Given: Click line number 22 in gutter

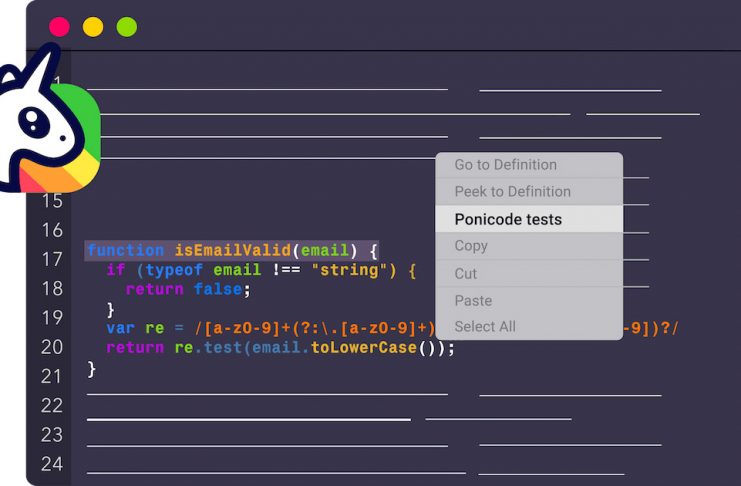Looking at the screenshot, I should pyautogui.click(x=52, y=406).
